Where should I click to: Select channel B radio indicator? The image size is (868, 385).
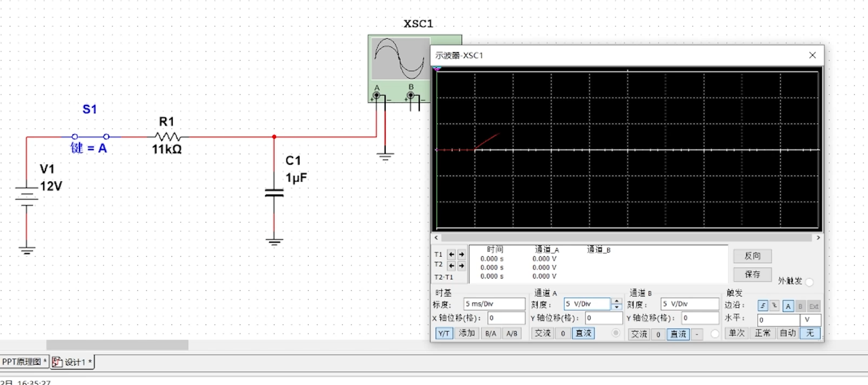[x=715, y=334]
